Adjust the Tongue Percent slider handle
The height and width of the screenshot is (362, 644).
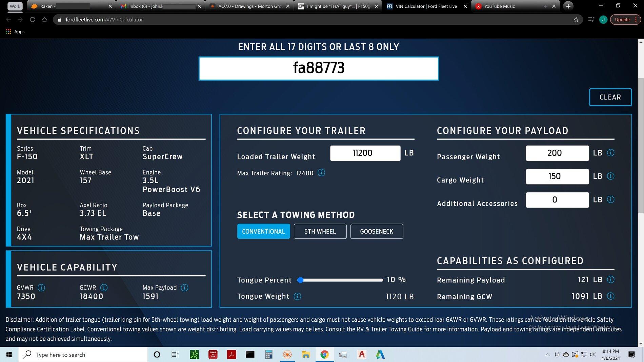tap(300, 280)
